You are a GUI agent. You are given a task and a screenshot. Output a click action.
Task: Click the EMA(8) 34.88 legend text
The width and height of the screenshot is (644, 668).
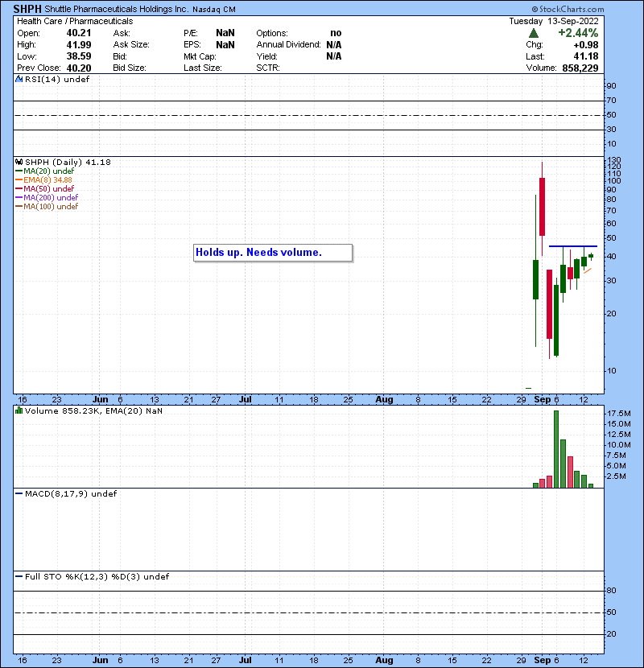(47, 180)
